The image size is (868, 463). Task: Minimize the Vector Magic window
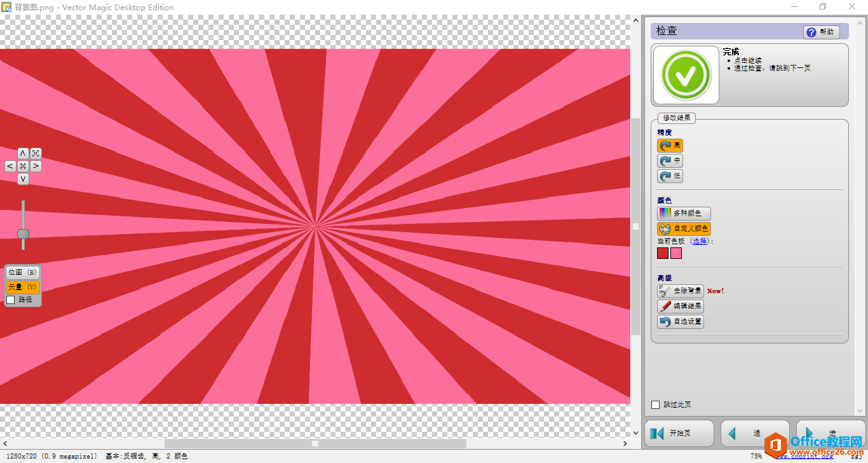click(794, 7)
